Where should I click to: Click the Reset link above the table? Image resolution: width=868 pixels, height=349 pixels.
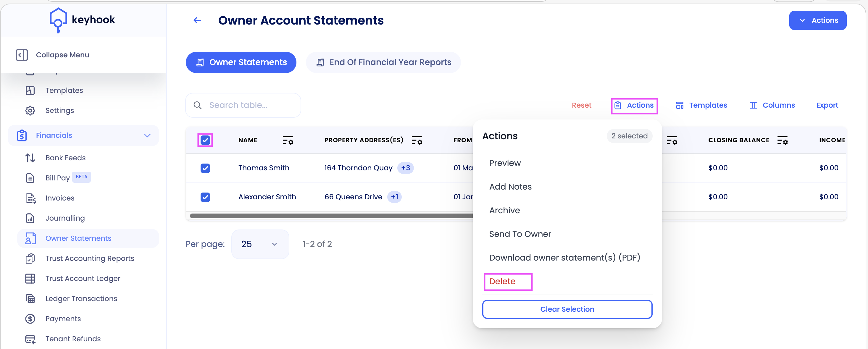click(581, 106)
